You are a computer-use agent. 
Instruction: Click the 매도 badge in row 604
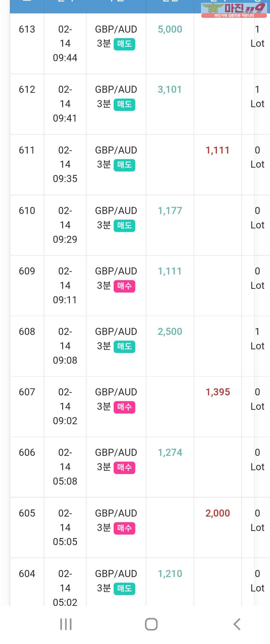click(124, 588)
